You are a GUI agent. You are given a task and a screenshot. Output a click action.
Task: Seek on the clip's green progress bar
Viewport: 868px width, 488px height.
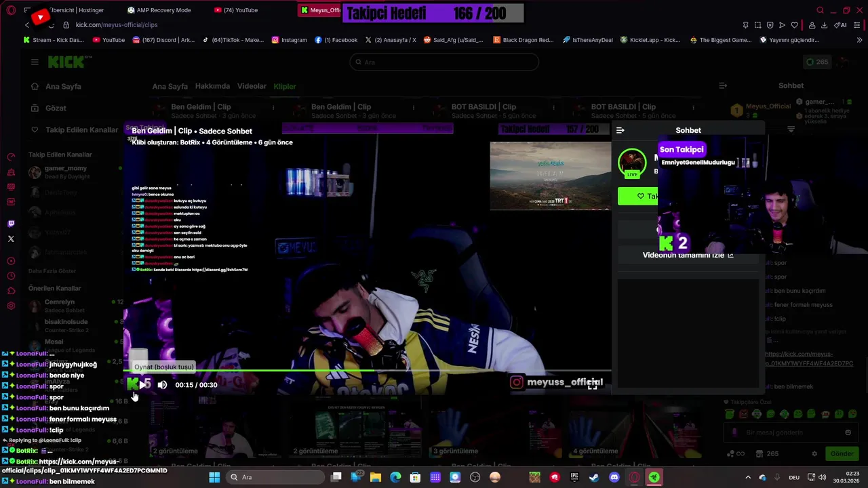pyautogui.click(x=367, y=371)
